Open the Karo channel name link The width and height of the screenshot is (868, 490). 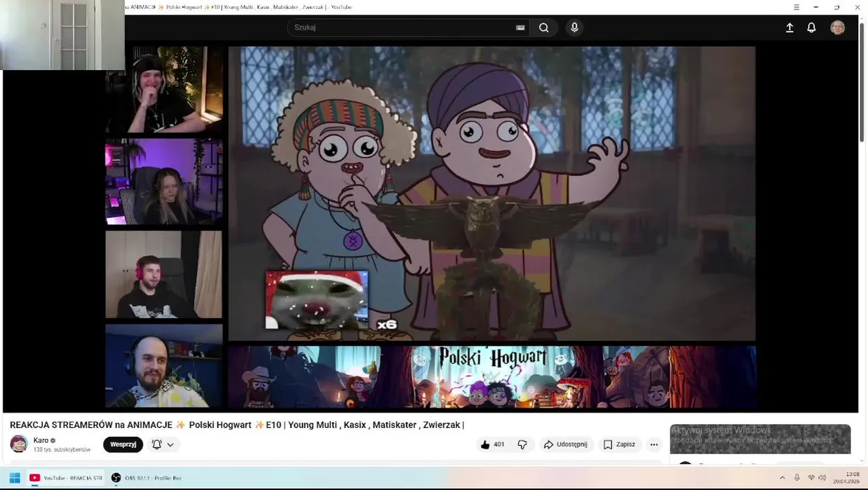click(41, 440)
